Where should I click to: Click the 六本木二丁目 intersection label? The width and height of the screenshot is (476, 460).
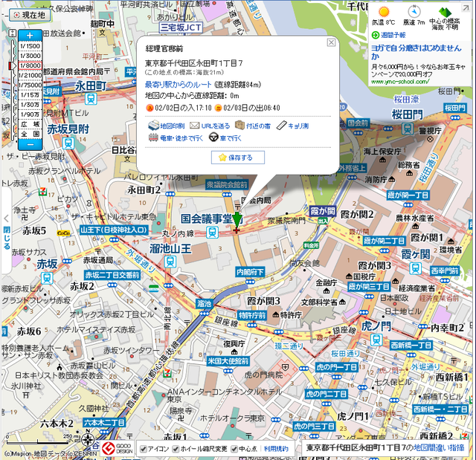(104, 422)
